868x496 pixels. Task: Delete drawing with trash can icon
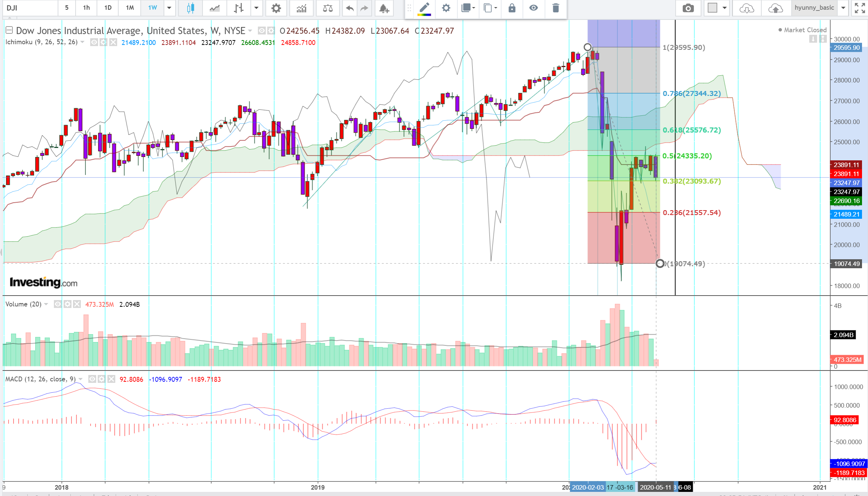coord(555,8)
